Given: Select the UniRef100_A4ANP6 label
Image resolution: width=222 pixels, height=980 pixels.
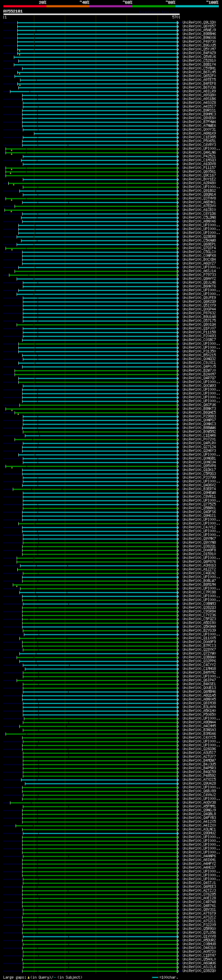Looking at the screenshot, I should [199, 856].
